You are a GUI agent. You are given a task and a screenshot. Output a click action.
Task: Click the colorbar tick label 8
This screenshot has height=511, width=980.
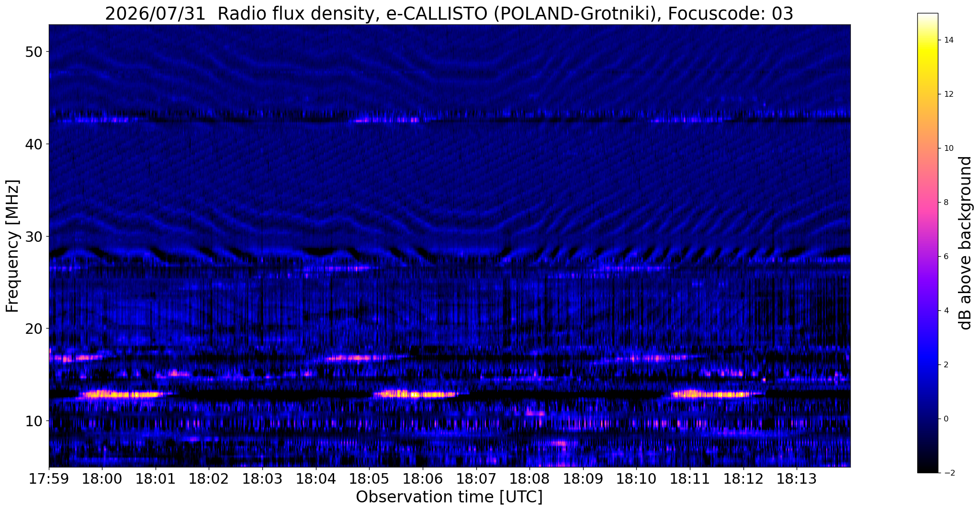946,203
